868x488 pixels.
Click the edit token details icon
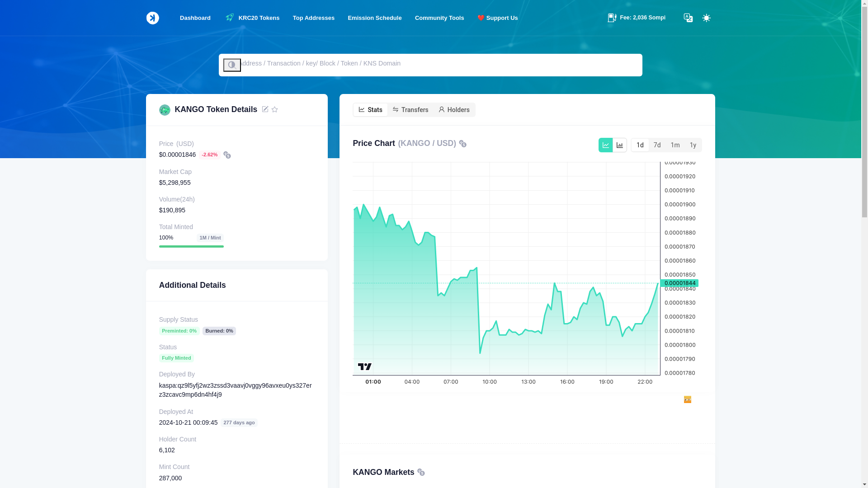[265, 109]
